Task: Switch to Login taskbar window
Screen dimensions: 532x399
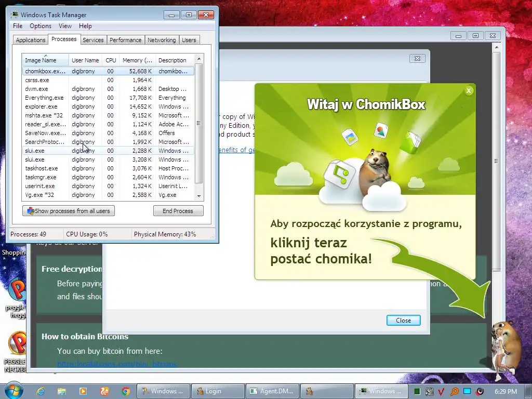Action: (218, 391)
